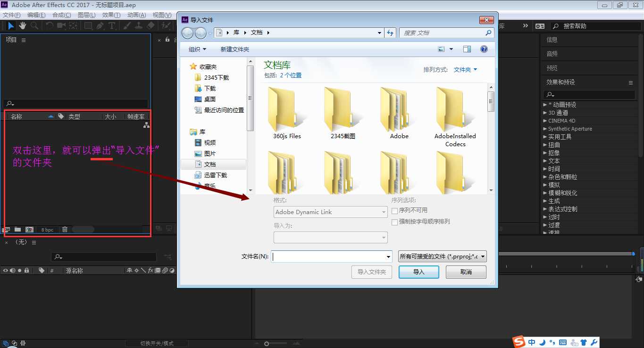Select the Zoom magnifier tool
This screenshot has width=644, height=348.
(34, 25)
